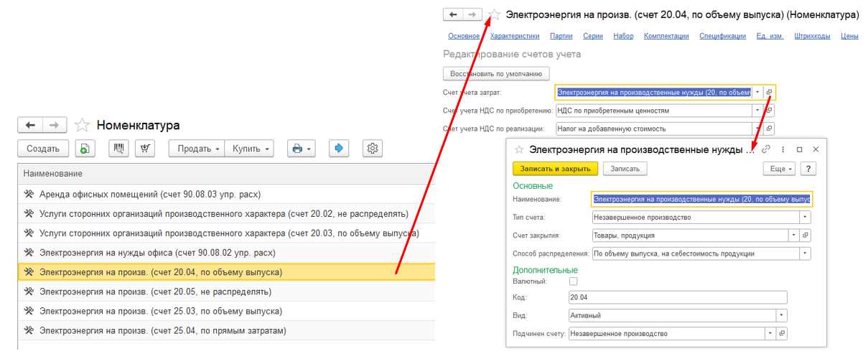Select row Услуги сторонних организаций (счет 20.02)
This screenshot has height=354, width=868.
pyautogui.click(x=226, y=213)
